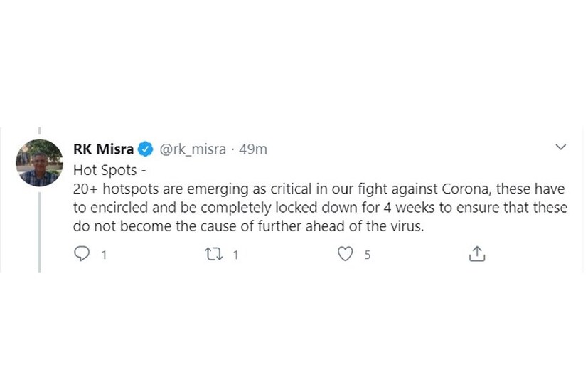Click the retweet count number
The image size is (588, 392).
235,255
